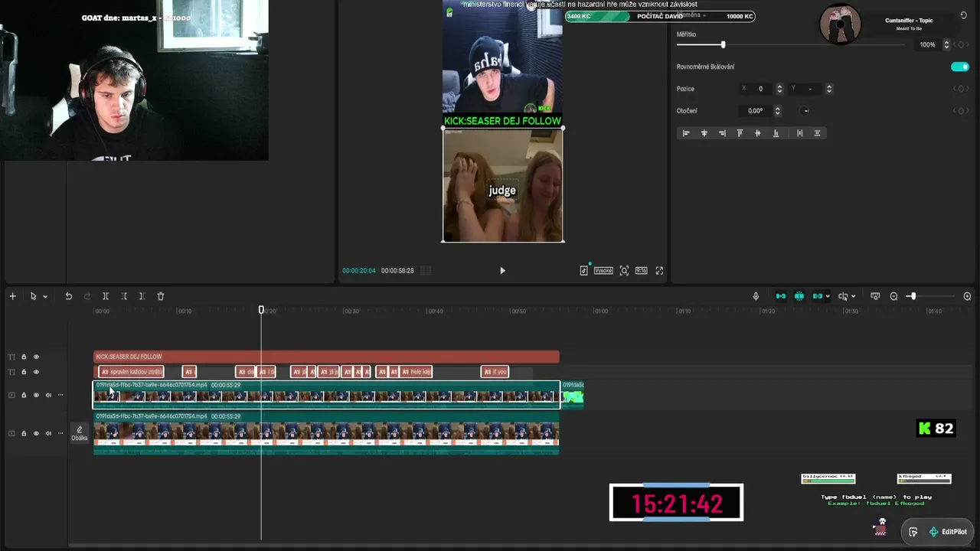
Task: Mute the selected upper video track
Action: point(48,395)
